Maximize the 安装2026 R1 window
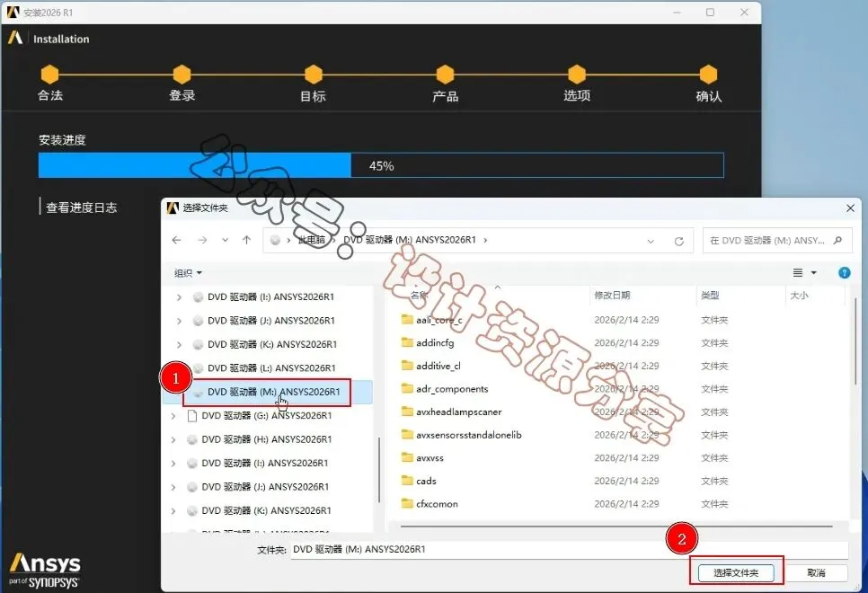Viewport: 868px width, 593px height. coord(710,13)
